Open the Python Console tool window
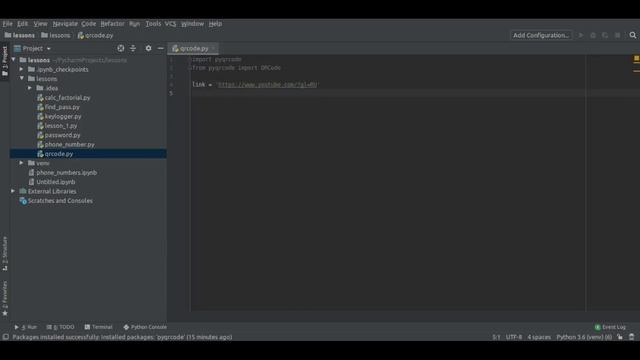 tap(145, 327)
